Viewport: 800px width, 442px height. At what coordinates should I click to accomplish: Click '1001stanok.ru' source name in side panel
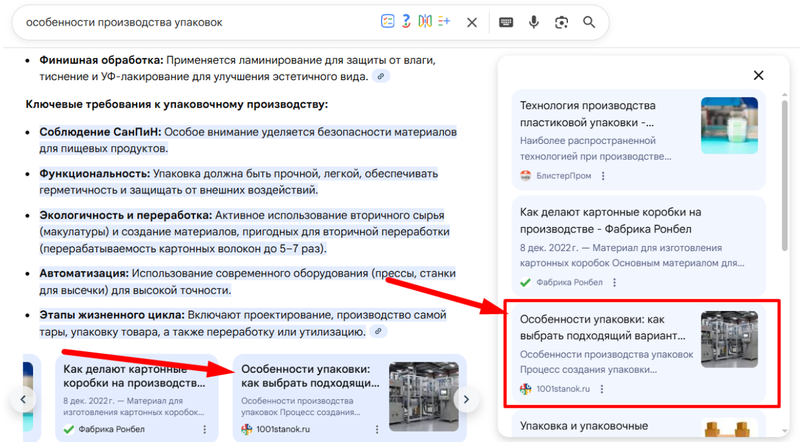563,389
